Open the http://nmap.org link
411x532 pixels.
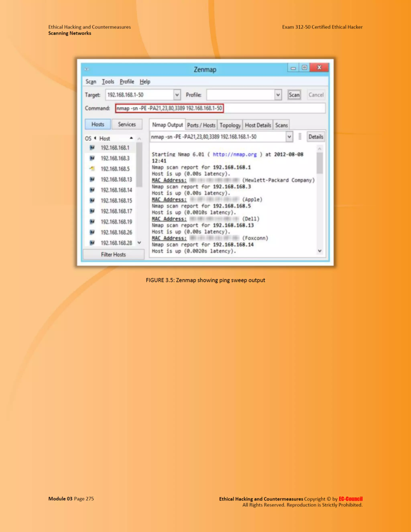click(x=235, y=154)
